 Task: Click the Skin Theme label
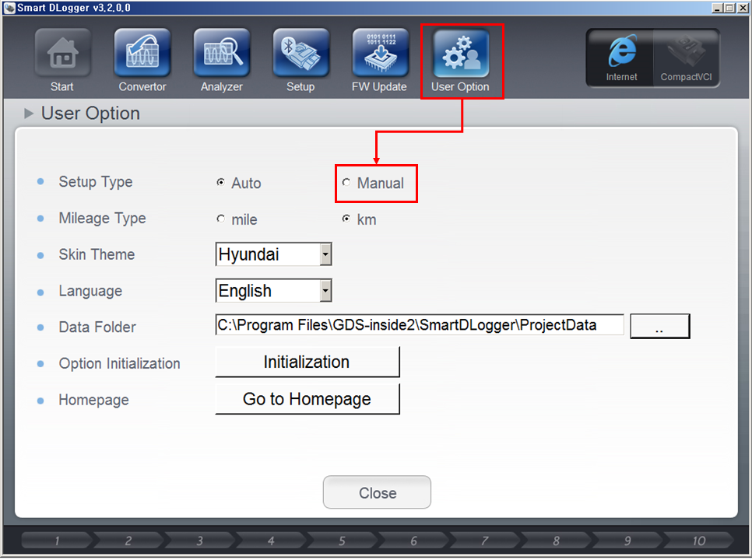coord(97,254)
